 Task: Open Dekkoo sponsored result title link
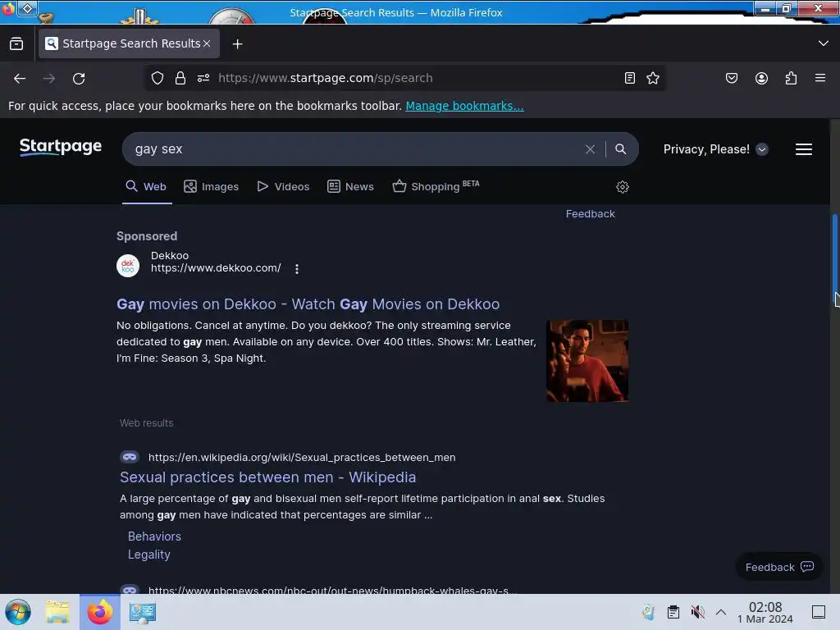tap(308, 304)
